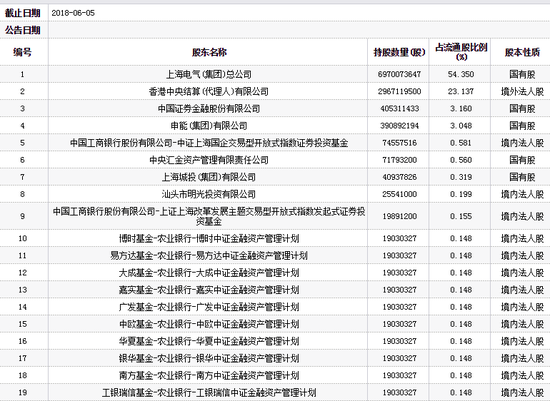Select 大成基金-农业银行 asset plan name

point(209,273)
